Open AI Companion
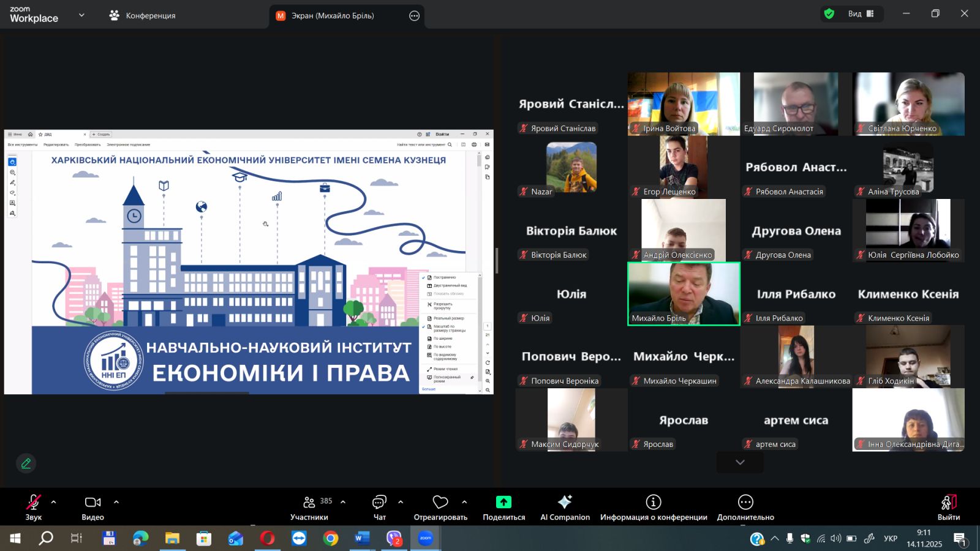This screenshot has height=551, width=980. (x=565, y=507)
